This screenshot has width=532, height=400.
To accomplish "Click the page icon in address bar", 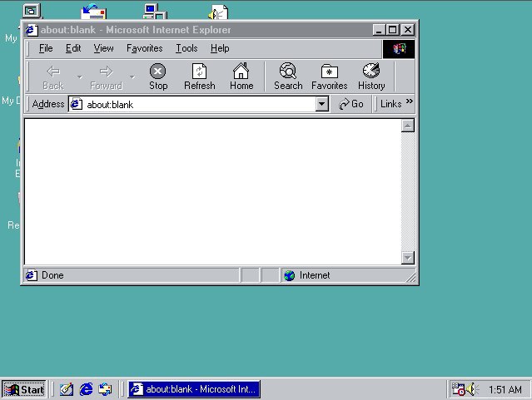I will pos(76,104).
